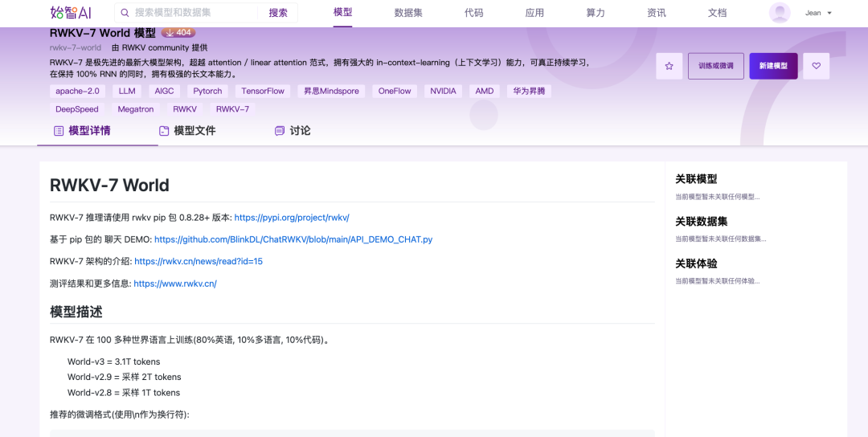Open the 算力 navigation item
The height and width of the screenshot is (437, 868).
pyautogui.click(x=596, y=13)
